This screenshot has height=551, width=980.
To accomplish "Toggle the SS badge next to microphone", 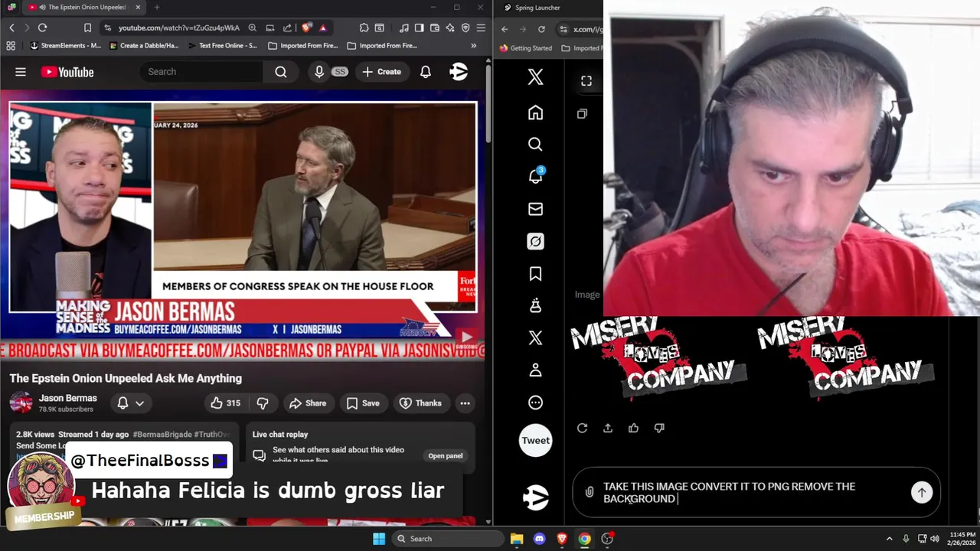I will click(339, 72).
